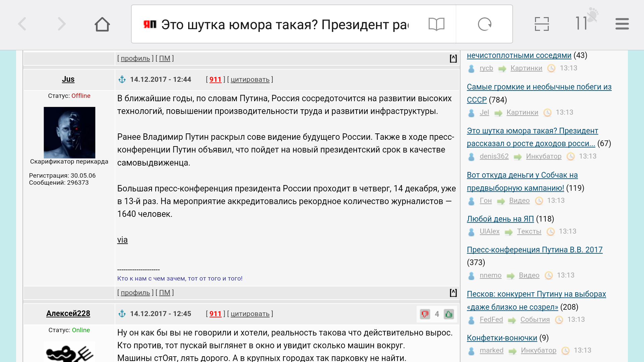Open ПМ link in top post footer
644x362 pixels.
(164, 58)
